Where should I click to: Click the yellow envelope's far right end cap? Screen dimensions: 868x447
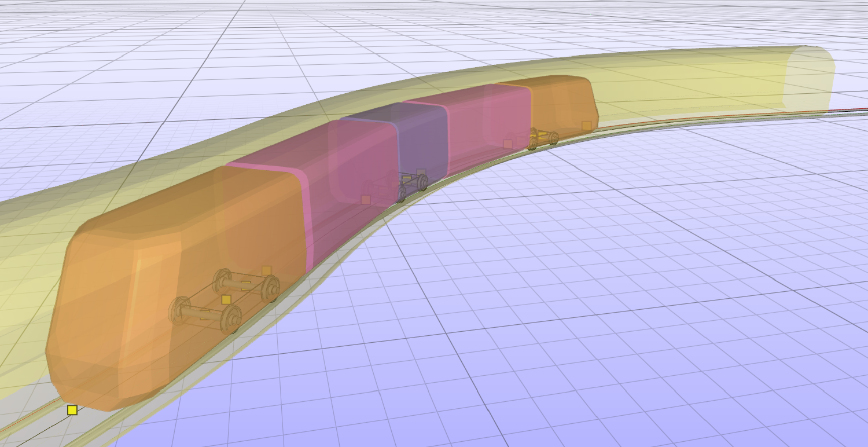[x=809, y=78]
